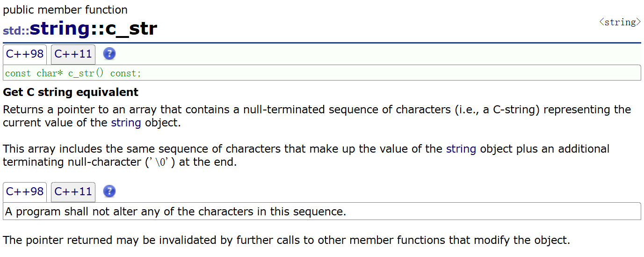644x257 pixels.
Task: Follow the string link in the 'This array includes' paragraph
Action: pyautogui.click(x=461, y=149)
